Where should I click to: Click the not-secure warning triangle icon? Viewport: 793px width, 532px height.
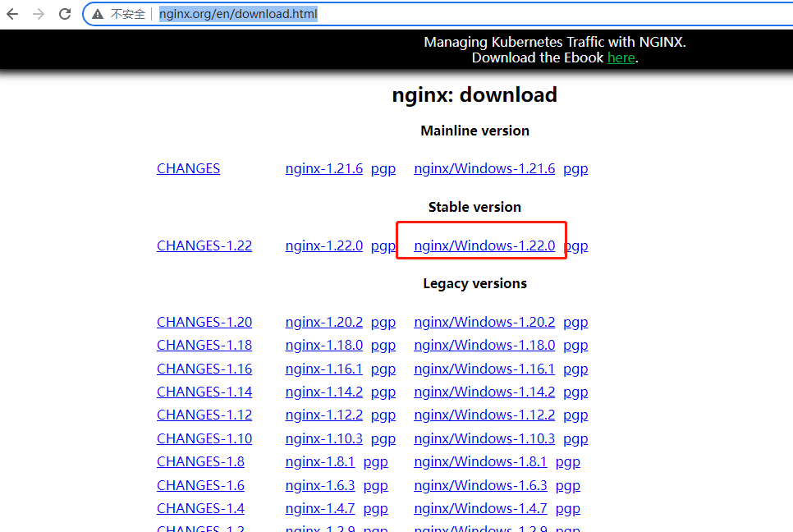click(98, 14)
